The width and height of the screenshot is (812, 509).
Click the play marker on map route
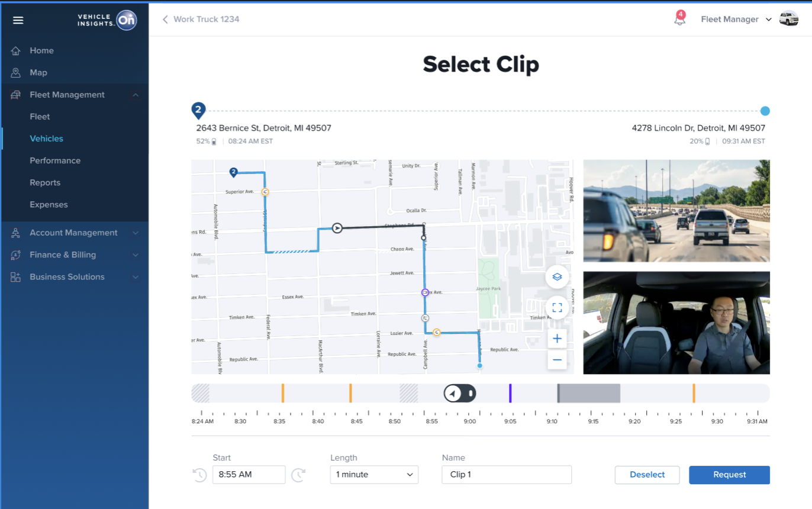(x=337, y=228)
